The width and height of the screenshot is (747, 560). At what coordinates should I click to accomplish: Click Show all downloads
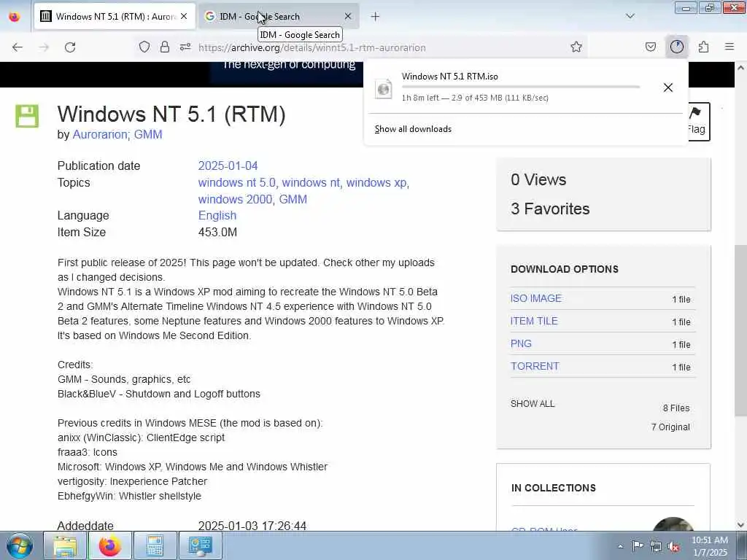[413, 129]
